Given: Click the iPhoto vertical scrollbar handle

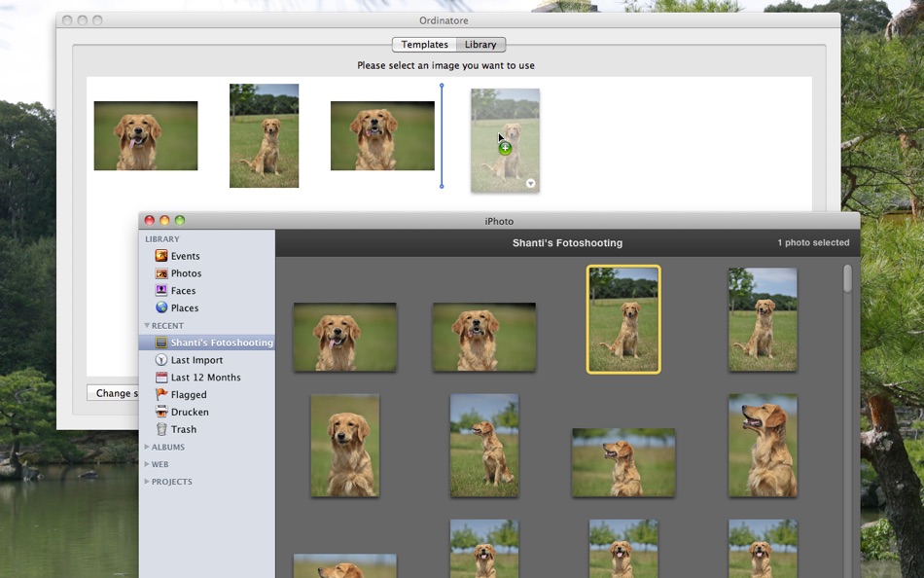Looking at the screenshot, I should [847, 278].
